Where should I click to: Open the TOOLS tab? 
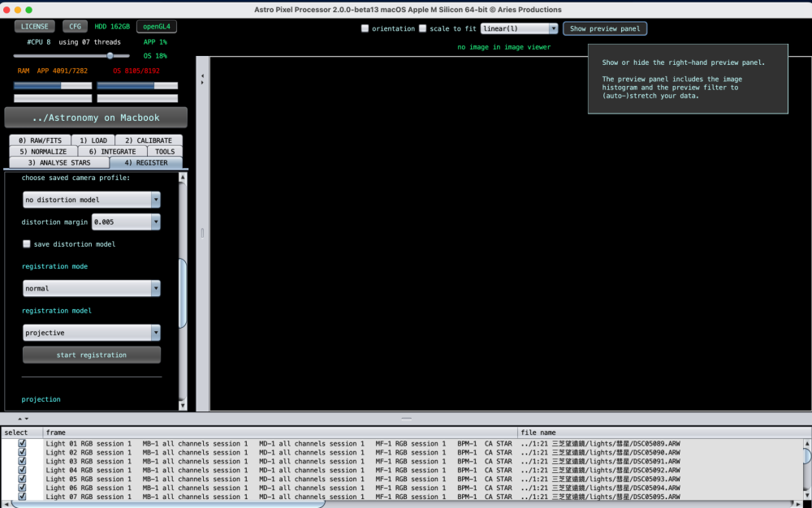tap(164, 151)
